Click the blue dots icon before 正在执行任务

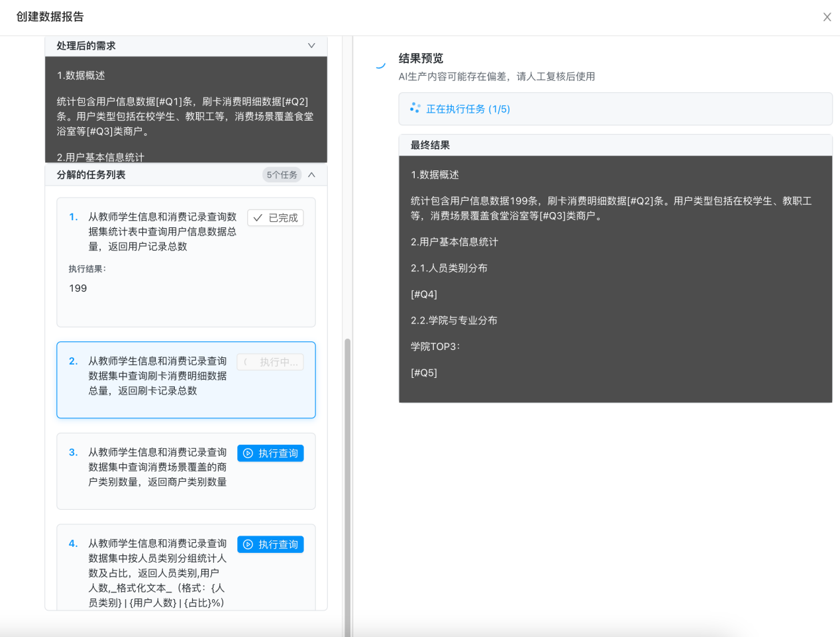tap(415, 108)
